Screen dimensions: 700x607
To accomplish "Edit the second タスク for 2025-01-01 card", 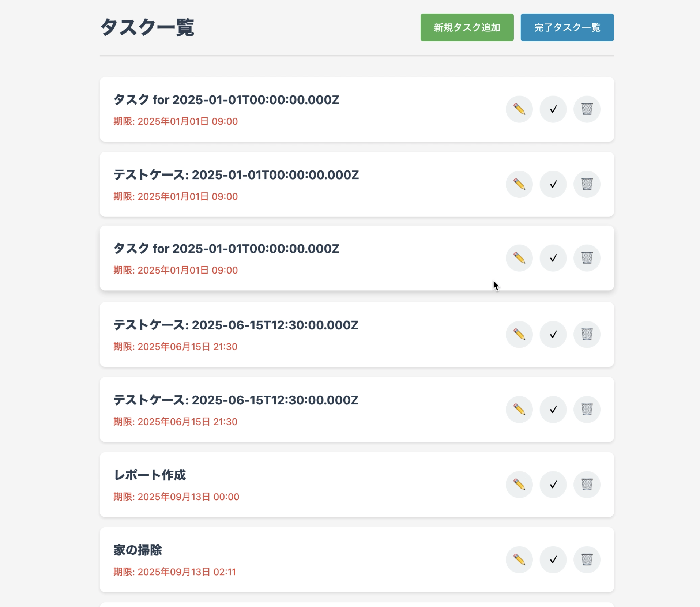I will point(519,258).
